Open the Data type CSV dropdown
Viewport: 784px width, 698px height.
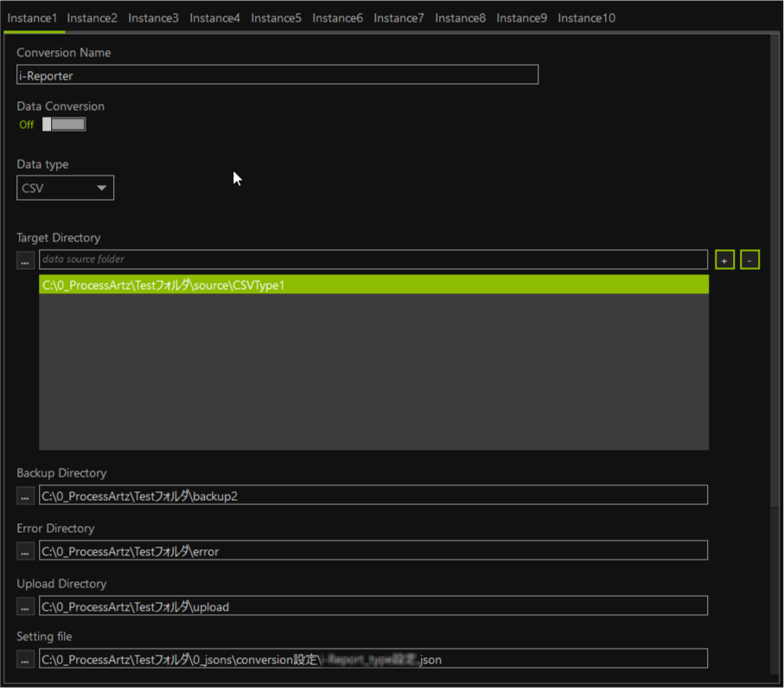point(65,188)
